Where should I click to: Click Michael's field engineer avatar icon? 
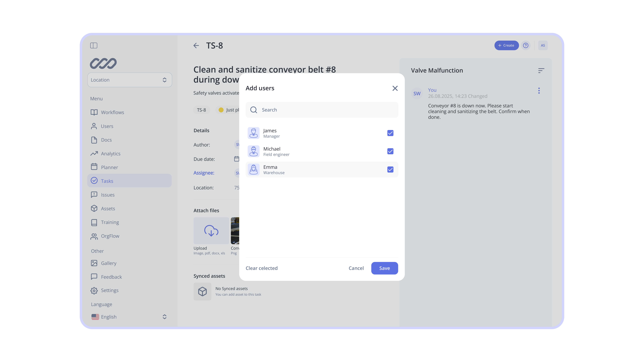[253, 151]
